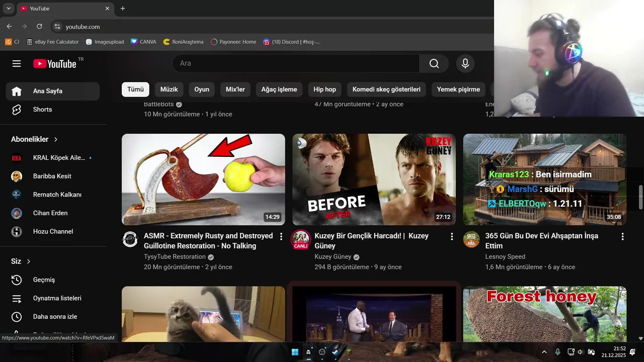Open Geçmiş history in sidebar
The image size is (644, 362).
coord(53,280)
